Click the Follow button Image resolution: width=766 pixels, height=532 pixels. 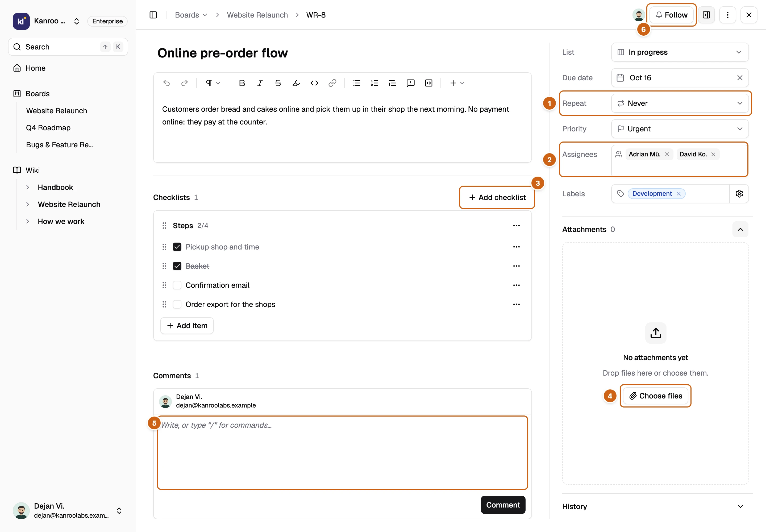pyautogui.click(x=671, y=15)
